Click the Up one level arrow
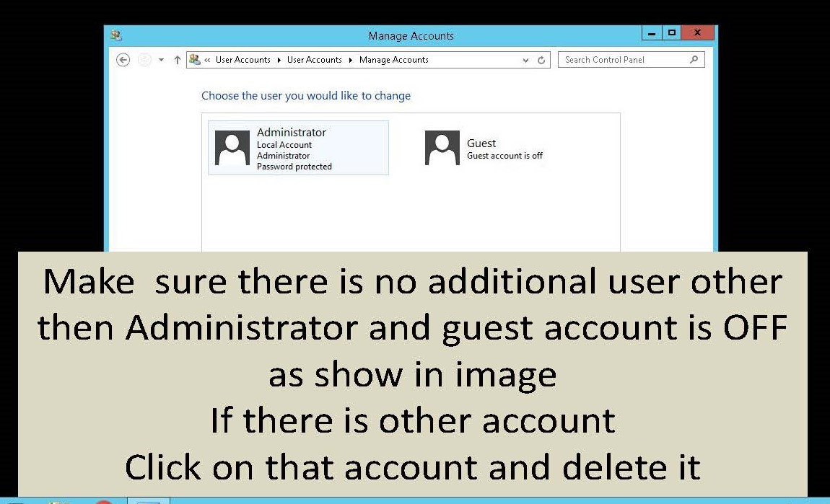 pyautogui.click(x=178, y=60)
